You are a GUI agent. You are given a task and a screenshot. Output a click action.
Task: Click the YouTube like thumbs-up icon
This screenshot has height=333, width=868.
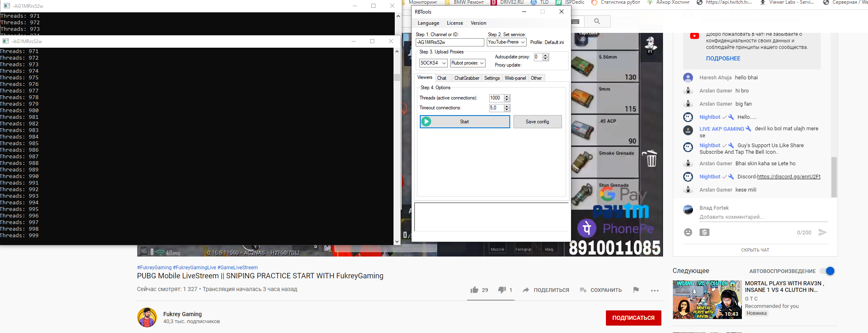click(474, 290)
